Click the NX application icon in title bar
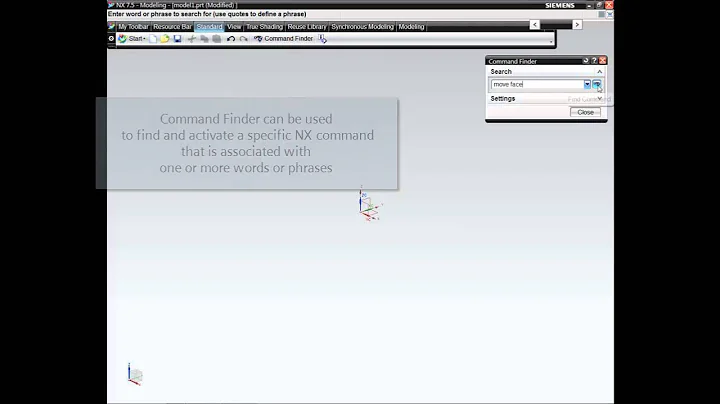Image resolution: width=720 pixels, height=404 pixels. pyautogui.click(x=111, y=5)
